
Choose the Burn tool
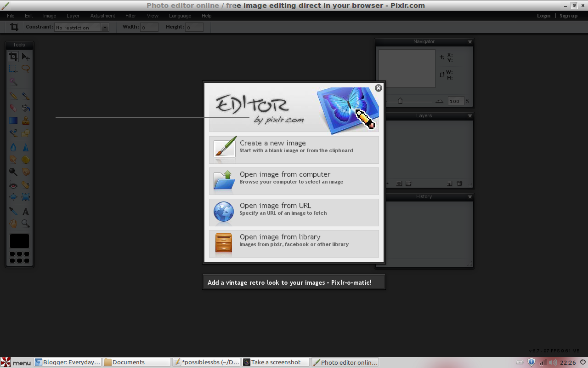tap(26, 172)
